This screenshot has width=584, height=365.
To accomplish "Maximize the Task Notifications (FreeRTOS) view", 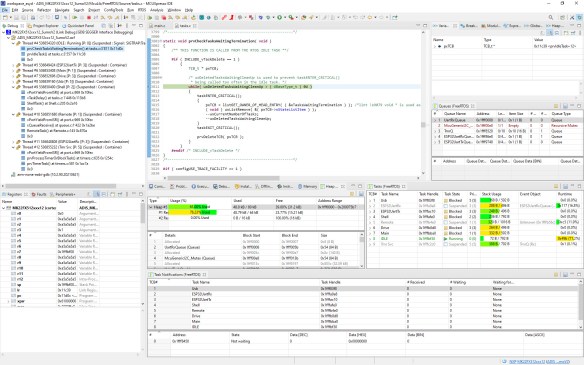I will 579,274.
